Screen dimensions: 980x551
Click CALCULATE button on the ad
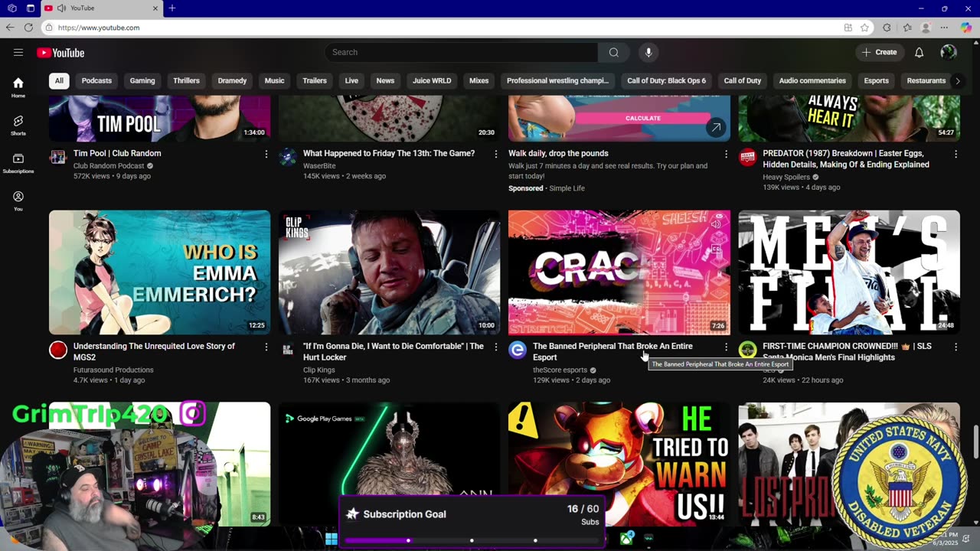[x=643, y=118]
